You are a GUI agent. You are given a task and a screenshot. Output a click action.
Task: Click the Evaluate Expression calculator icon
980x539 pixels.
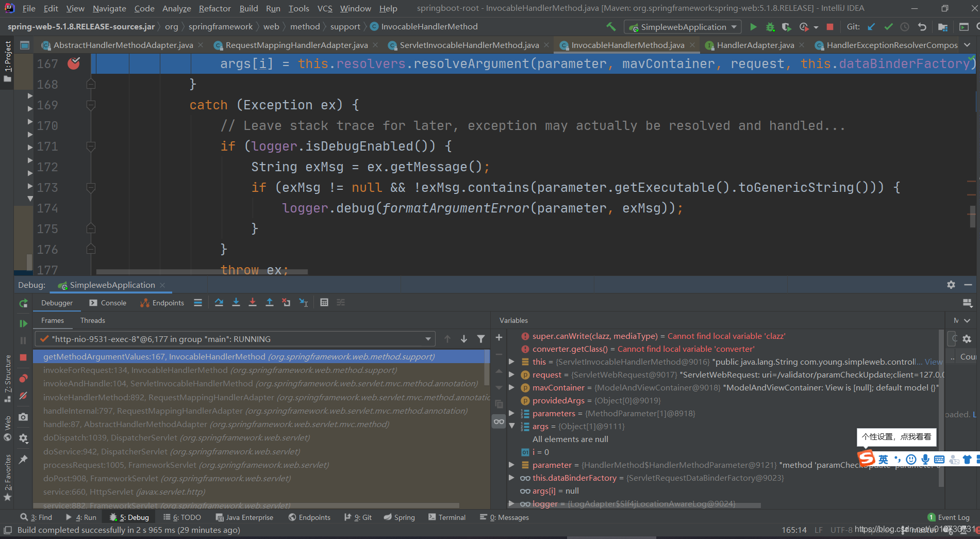click(x=324, y=303)
